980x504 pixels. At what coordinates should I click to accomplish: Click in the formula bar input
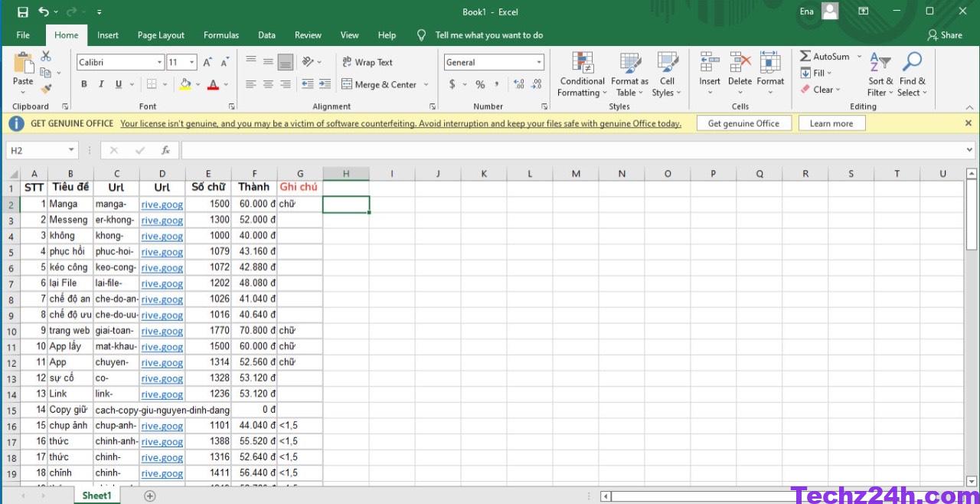572,151
